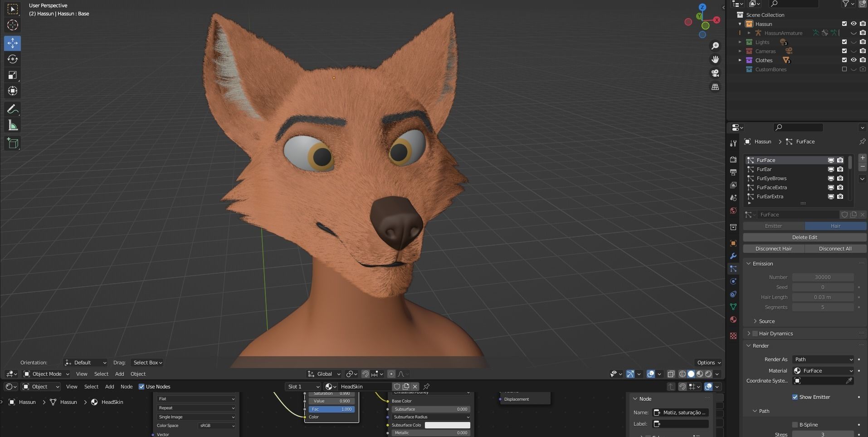Click the Pan hand viewport icon
This screenshot has height=437, width=868.
click(715, 59)
